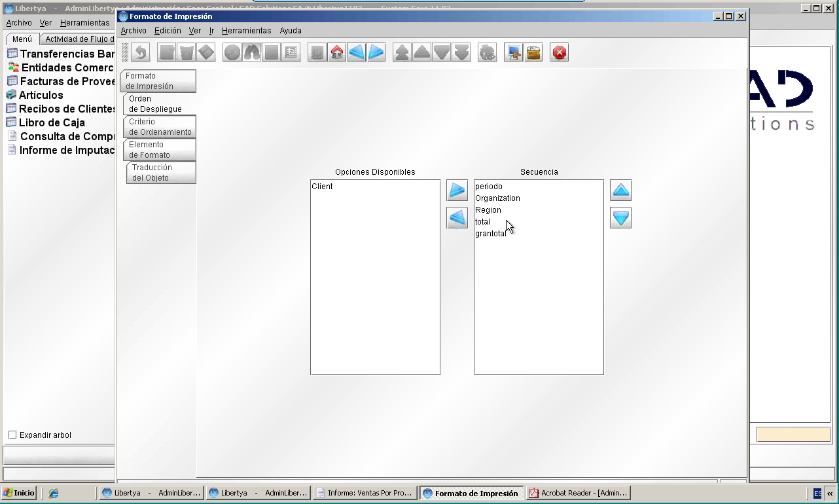Open the Edición menu
Screen dimensions: 839x504
tap(168, 31)
